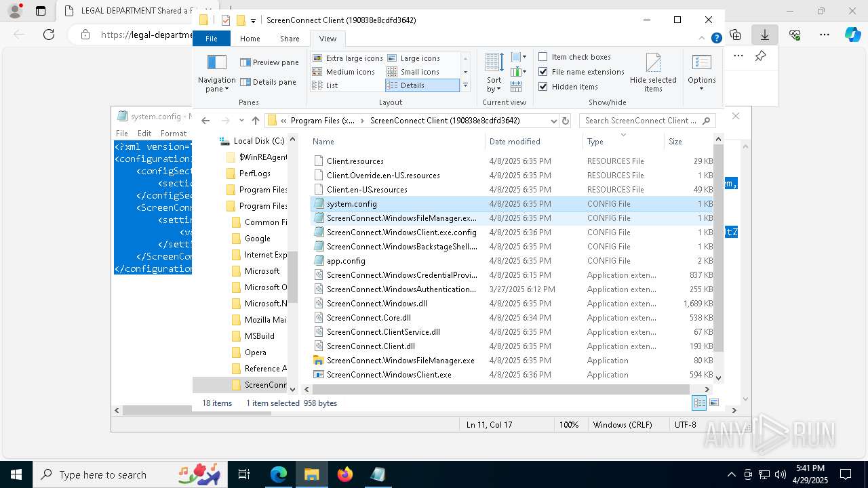Toggle the Details pane
The height and width of the screenshot is (488, 868).
(268, 82)
